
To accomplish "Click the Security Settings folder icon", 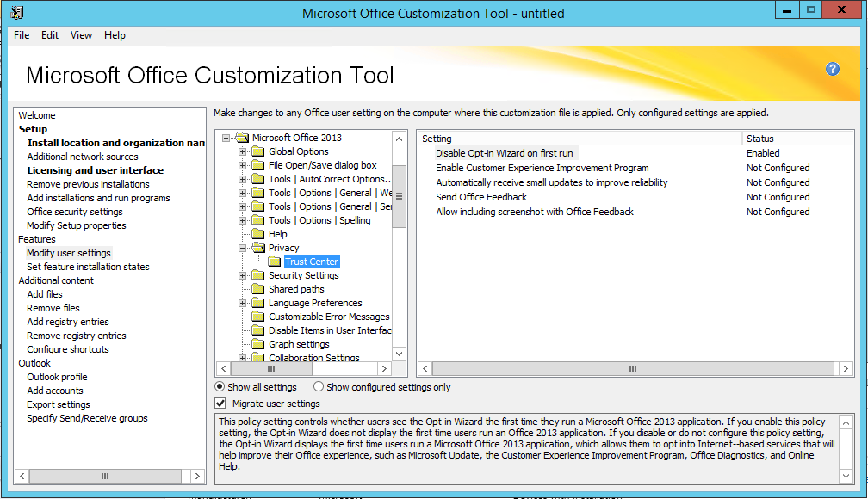I will tap(257, 275).
